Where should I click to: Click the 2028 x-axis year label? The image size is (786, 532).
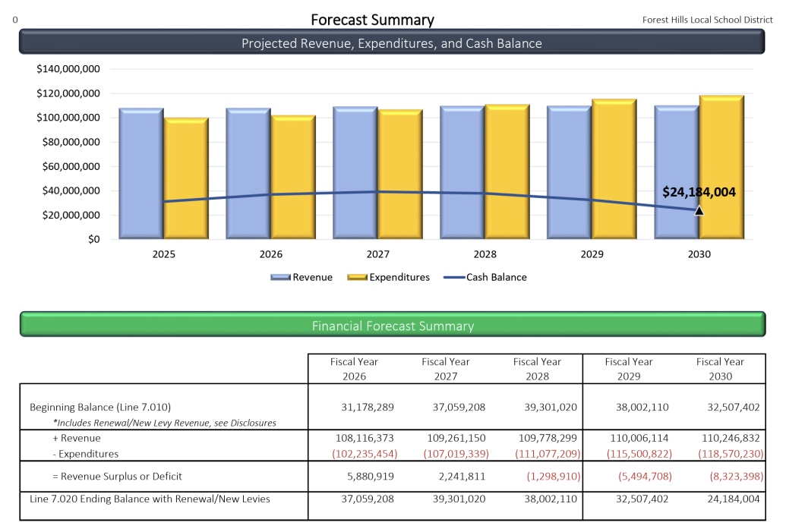[x=485, y=254]
